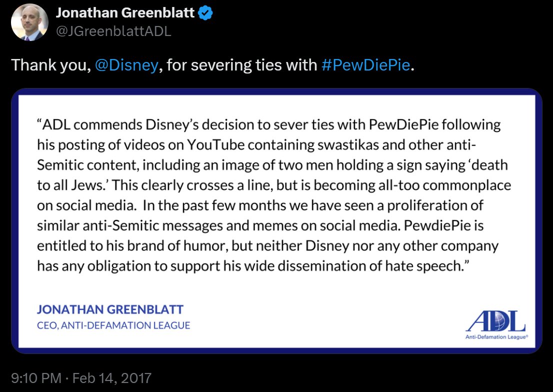Open the @JGreenblattADL handle

point(113,31)
